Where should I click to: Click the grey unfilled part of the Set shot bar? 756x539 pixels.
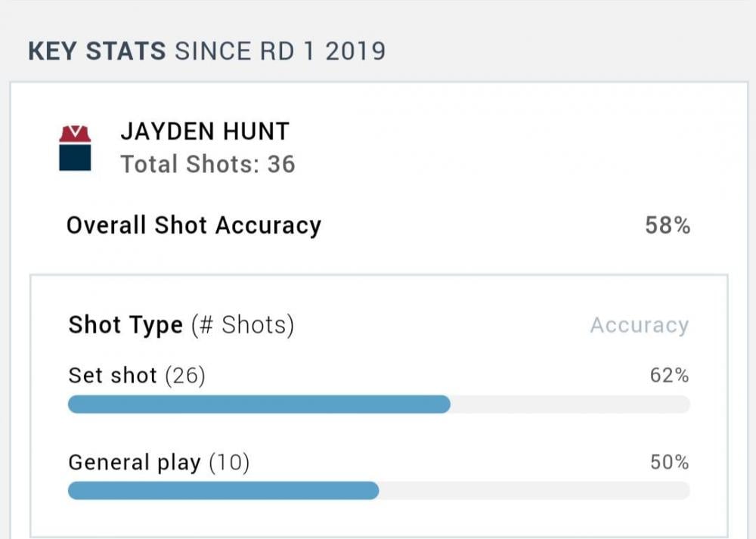[x=571, y=404]
